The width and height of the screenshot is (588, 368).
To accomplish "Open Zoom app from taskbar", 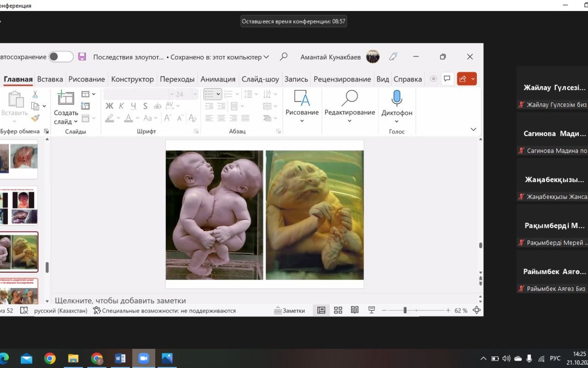I will [x=144, y=358].
